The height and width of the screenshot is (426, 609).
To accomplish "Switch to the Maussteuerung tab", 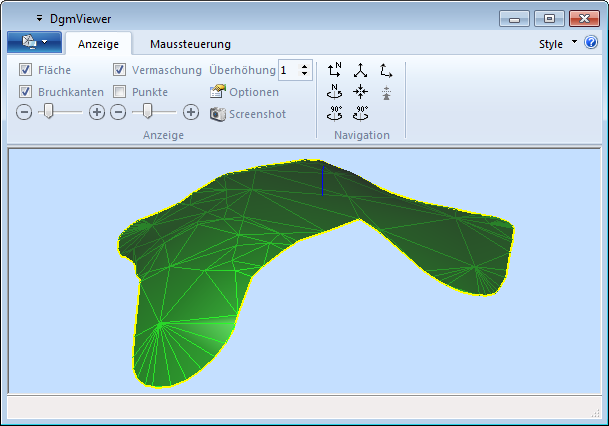I will [190, 44].
